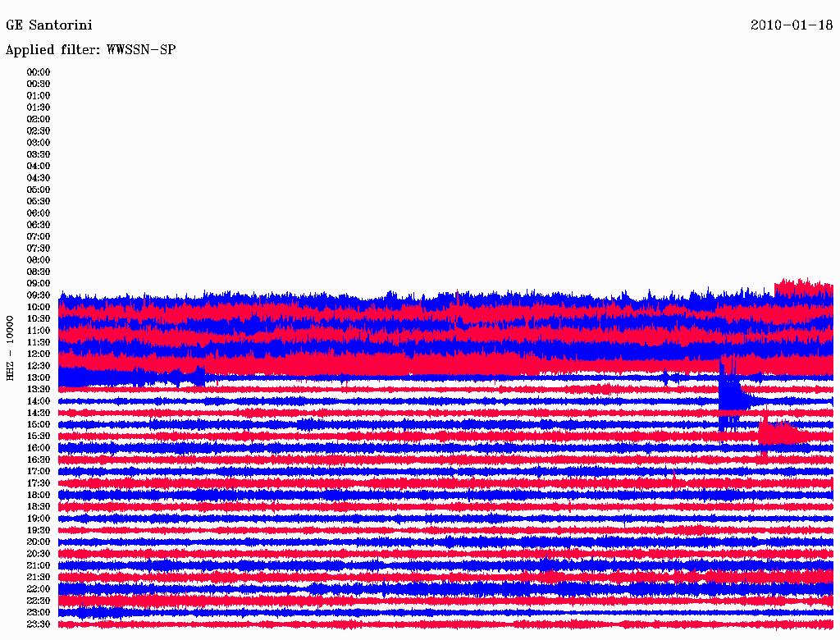The image size is (840, 640).
Task: Select the 08:30 time label
Action: 38,272
